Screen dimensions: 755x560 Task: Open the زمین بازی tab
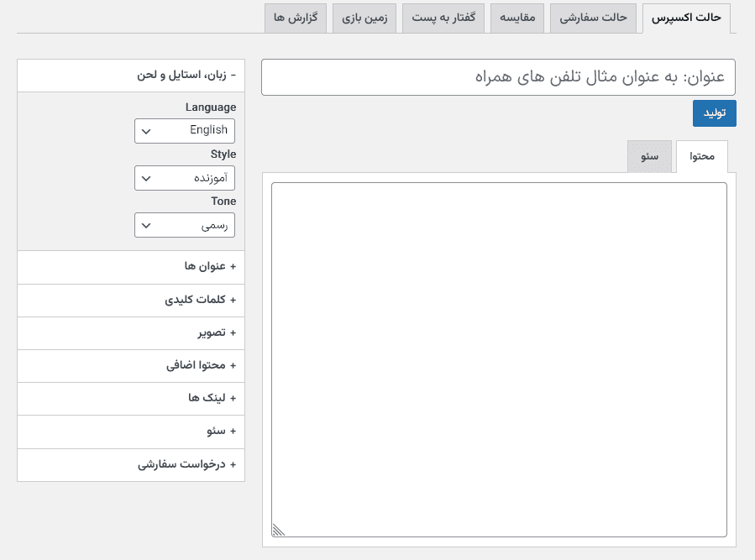click(x=364, y=18)
